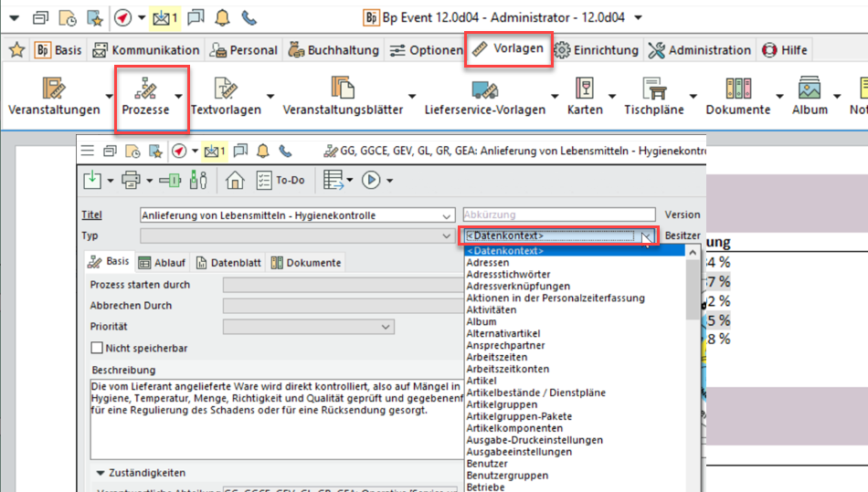This screenshot has width=868, height=492.
Task: Enable the Nicht speicherbar checkbox
Action: tap(98, 348)
